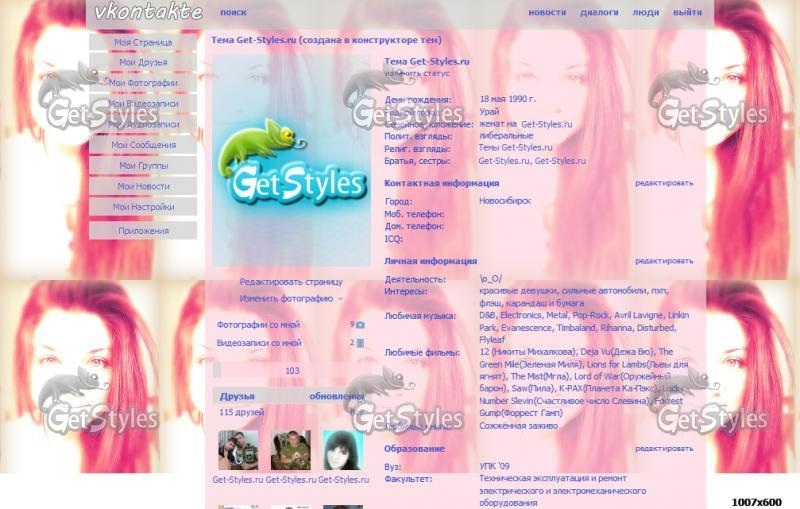Open the first friend's avatar thumbnail
Screen dimensions: 800x509
coord(238,450)
